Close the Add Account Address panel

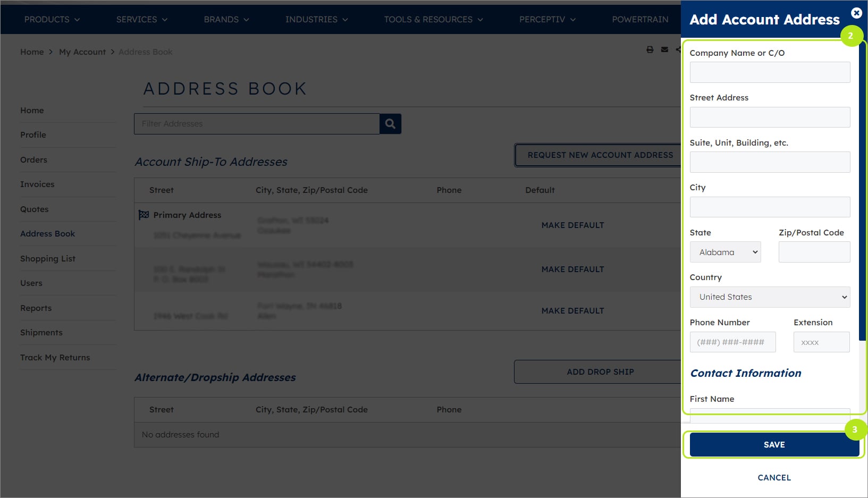856,13
